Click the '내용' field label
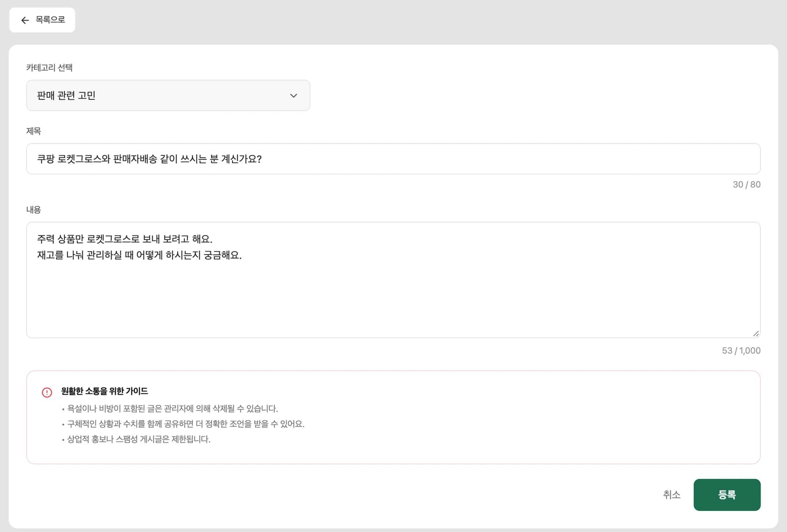The height and width of the screenshot is (532, 787). pyautogui.click(x=33, y=210)
